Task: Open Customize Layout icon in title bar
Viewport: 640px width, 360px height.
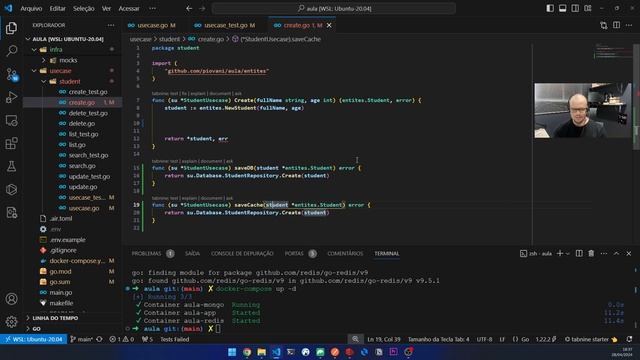Action: pos(588,8)
